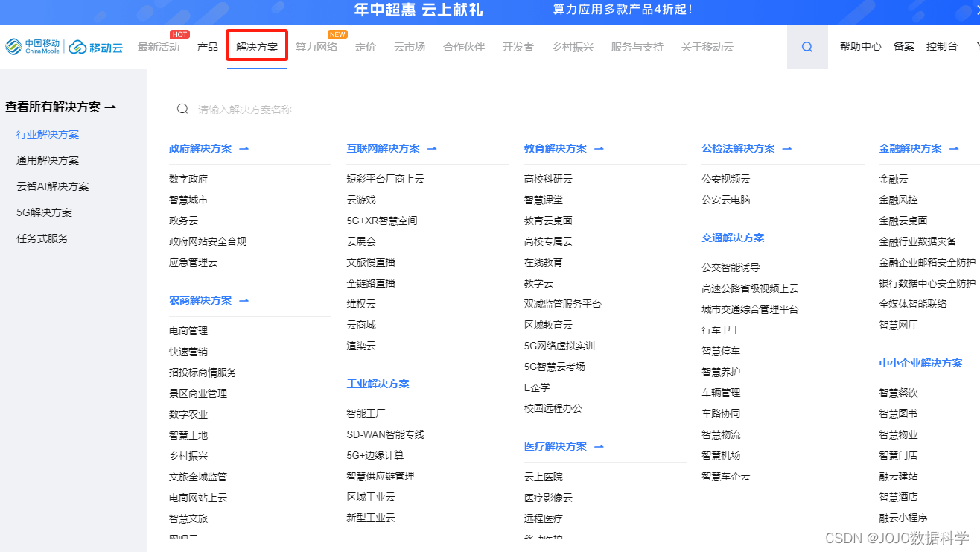The height and width of the screenshot is (552, 980).
Task: Open 乡村振兴 in the navigation bar
Action: pos(573,47)
